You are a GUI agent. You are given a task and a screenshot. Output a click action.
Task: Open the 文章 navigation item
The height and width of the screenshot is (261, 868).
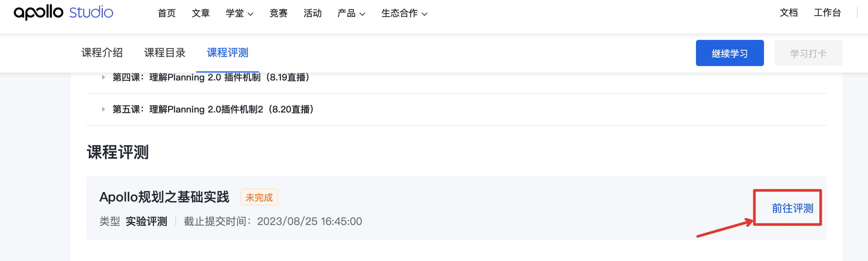pos(201,13)
